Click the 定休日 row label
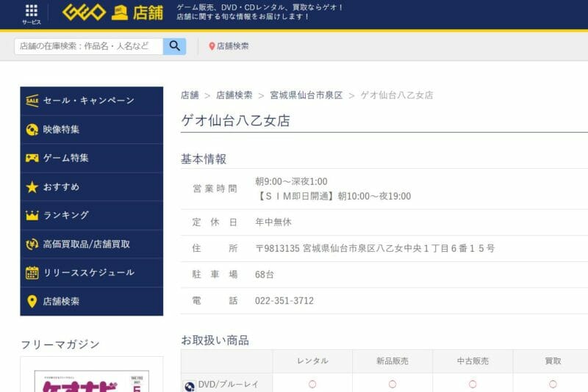The width and height of the screenshot is (588, 392). pos(215,222)
